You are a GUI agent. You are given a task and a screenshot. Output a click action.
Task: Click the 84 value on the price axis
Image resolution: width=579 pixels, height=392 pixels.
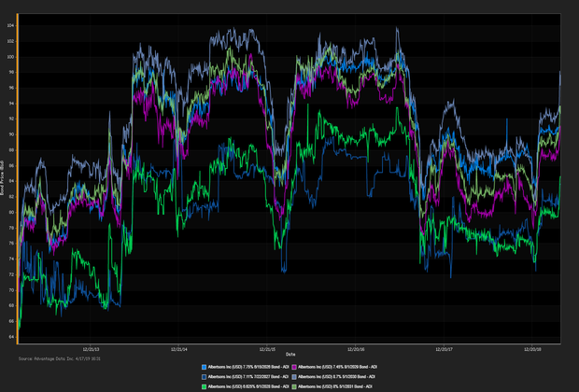[x=11, y=181]
